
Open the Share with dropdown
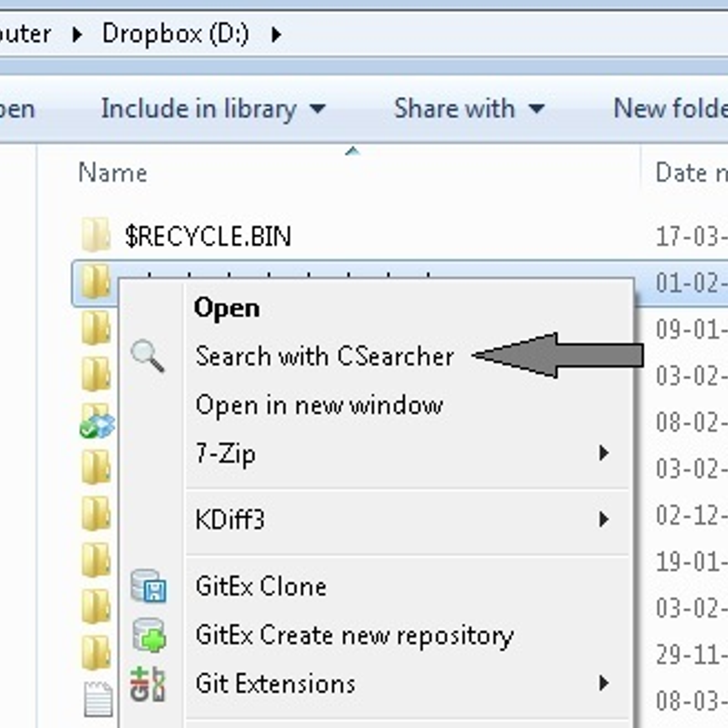point(469,109)
